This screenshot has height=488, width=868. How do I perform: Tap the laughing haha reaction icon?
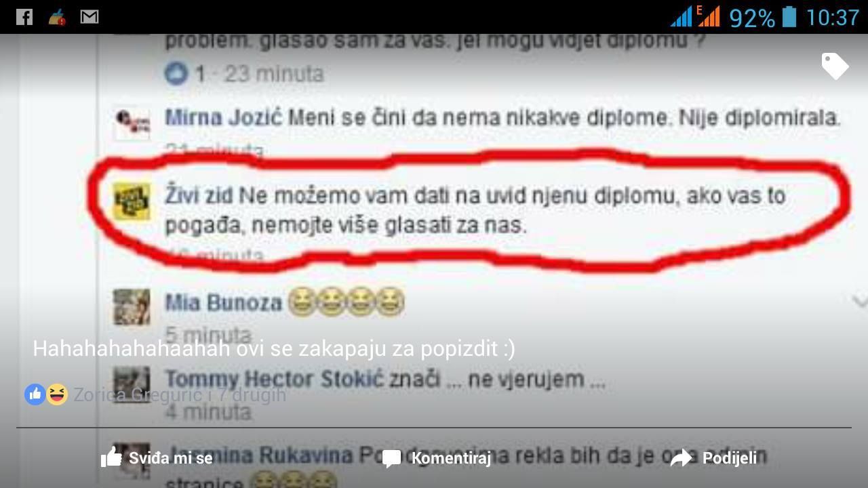[57, 394]
